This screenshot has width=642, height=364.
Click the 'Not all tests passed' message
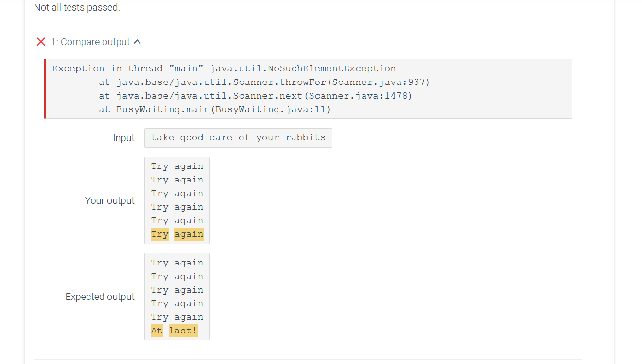(x=76, y=7)
